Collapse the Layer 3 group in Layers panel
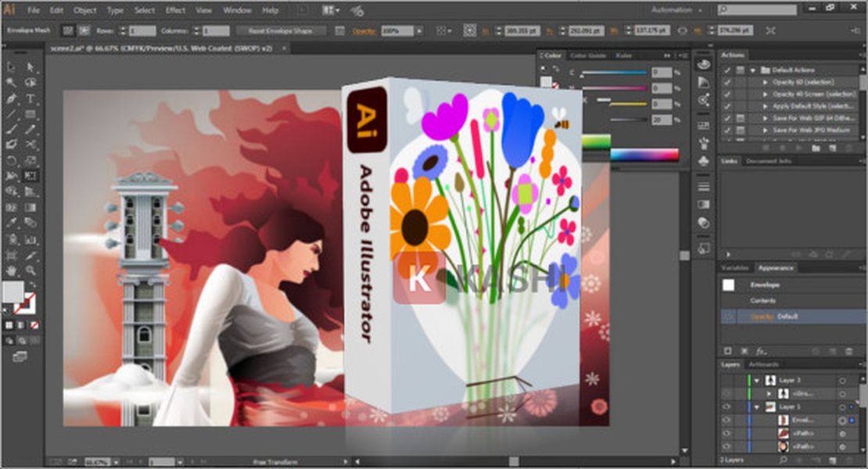This screenshot has width=868, height=469. click(757, 380)
